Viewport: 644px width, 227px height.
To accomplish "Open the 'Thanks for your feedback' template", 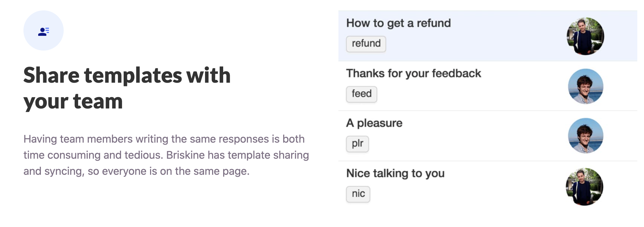I will click(413, 73).
